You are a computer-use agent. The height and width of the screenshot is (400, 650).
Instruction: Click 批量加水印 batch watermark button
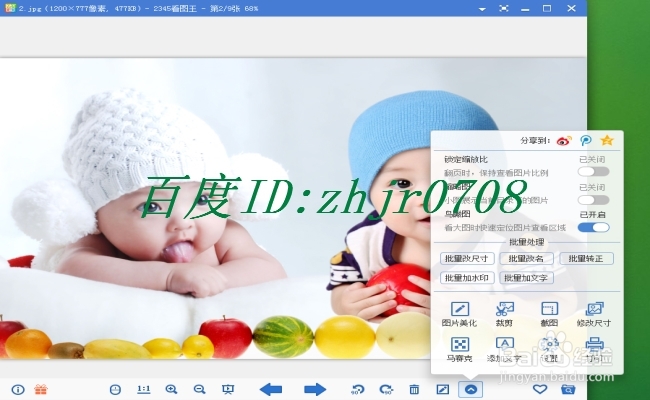(x=467, y=278)
